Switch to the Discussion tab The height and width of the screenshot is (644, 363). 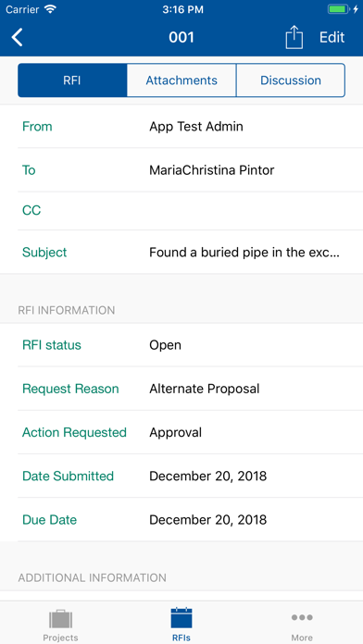click(x=291, y=80)
